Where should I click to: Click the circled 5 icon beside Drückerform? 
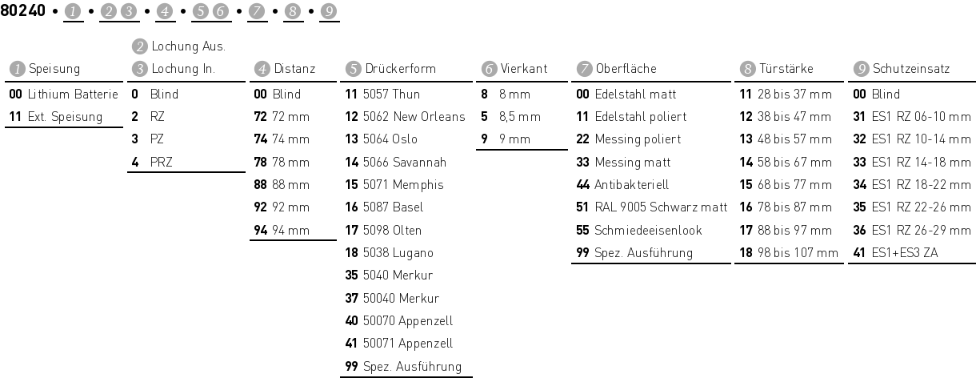point(353,69)
